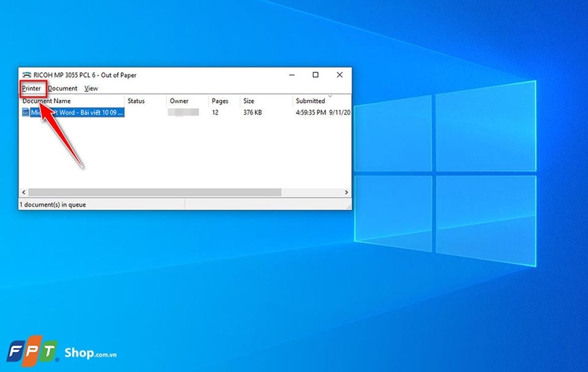
Task: Open the Document menu
Action: (x=62, y=88)
